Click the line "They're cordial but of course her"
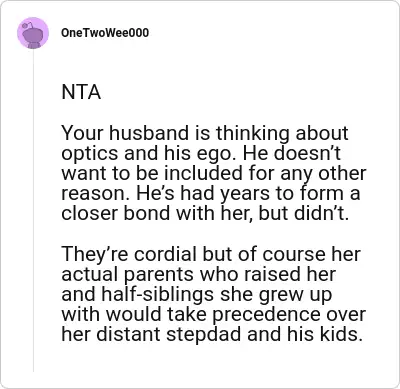The height and width of the screenshot is (389, 400). (211, 254)
